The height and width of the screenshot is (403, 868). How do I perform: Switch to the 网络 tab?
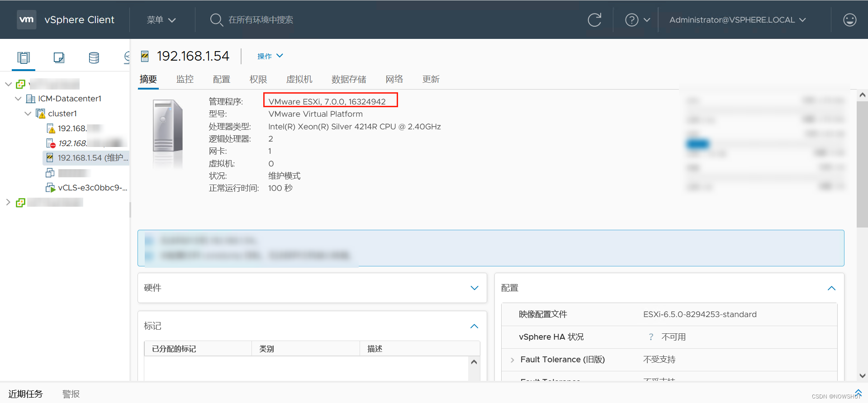point(394,79)
